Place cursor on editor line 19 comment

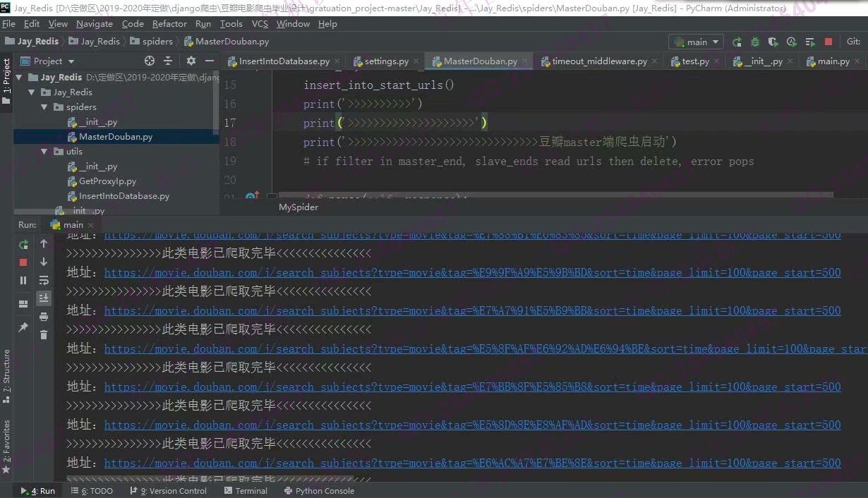pos(529,162)
